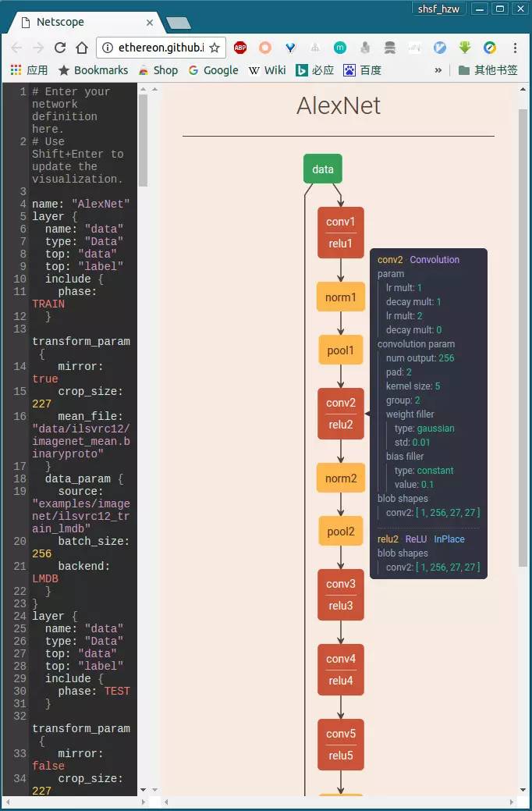
Task: Click the pool1 layer node
Action: [341, 350]
